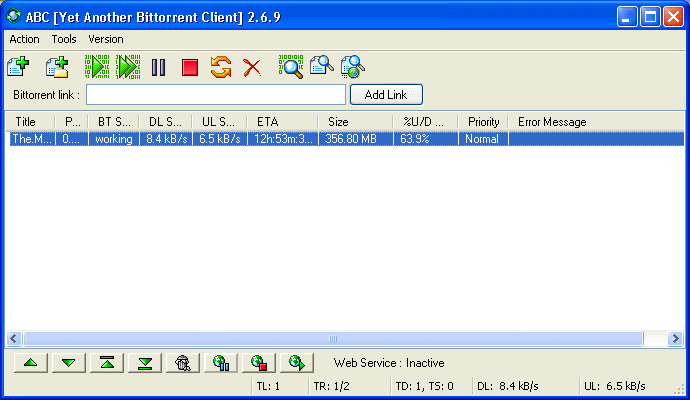
Task: Click the DL S... column header
Action: (x=165, y=122)
